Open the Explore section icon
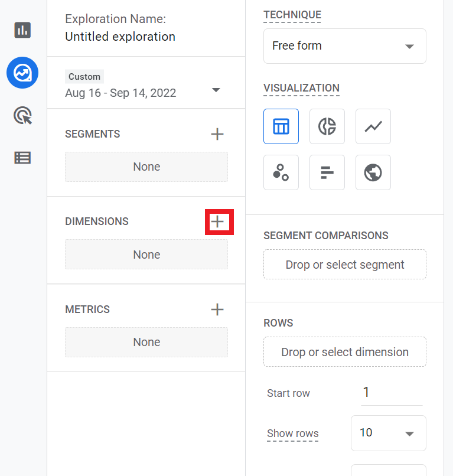 (22, 73)
